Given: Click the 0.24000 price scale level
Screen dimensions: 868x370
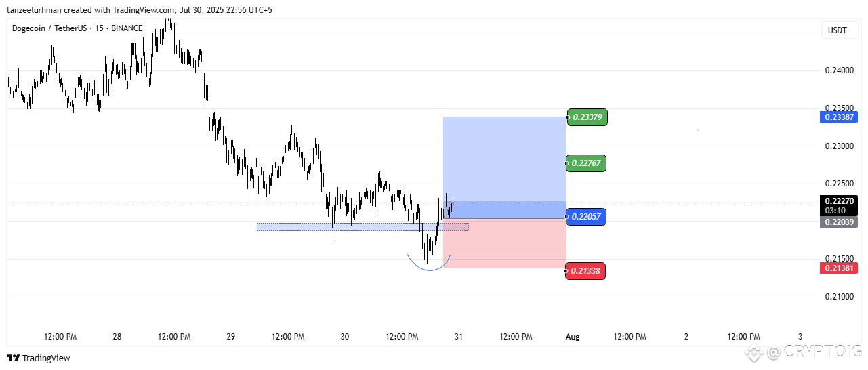Looking at the screenshot, I should (x=839, y=70).
